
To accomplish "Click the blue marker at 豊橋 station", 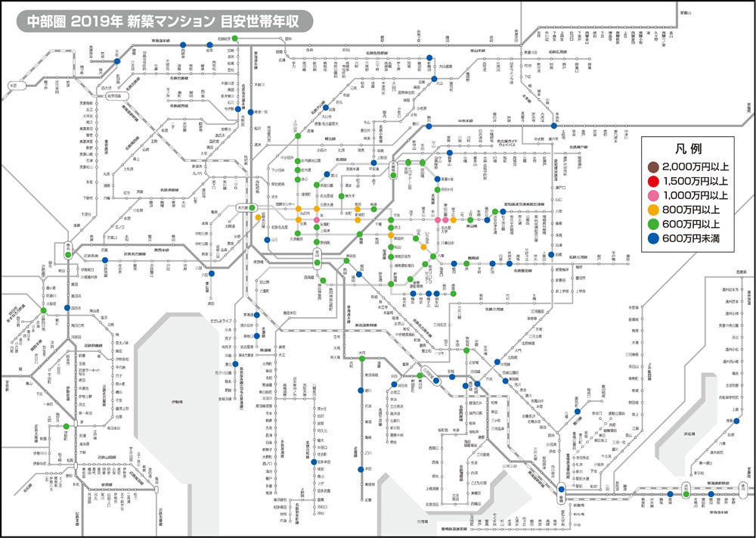I will 560,490.
